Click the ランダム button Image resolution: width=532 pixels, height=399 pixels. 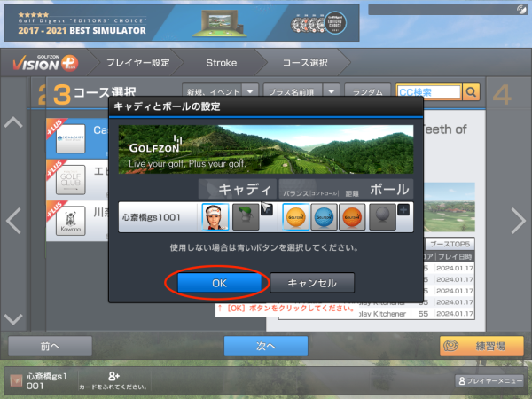click(x=367, y=92)
